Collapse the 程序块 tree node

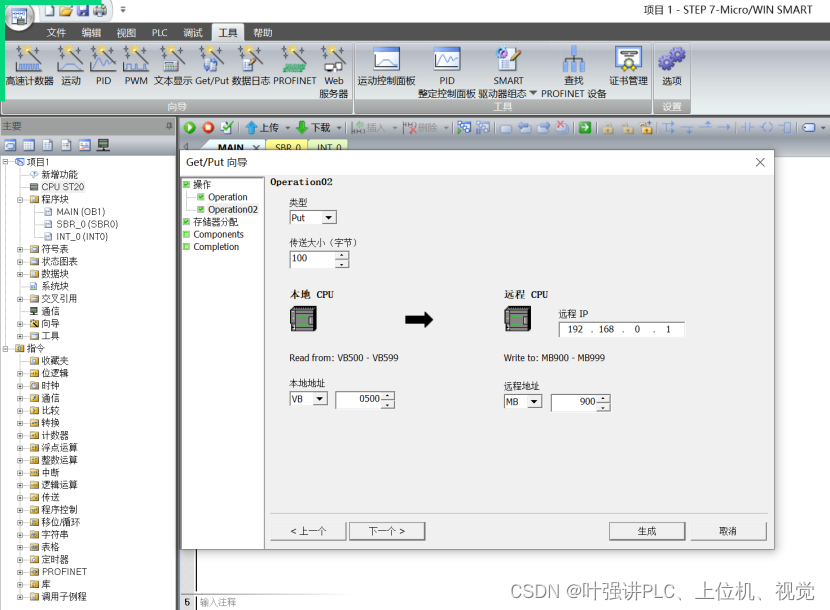tap(20, 200)
